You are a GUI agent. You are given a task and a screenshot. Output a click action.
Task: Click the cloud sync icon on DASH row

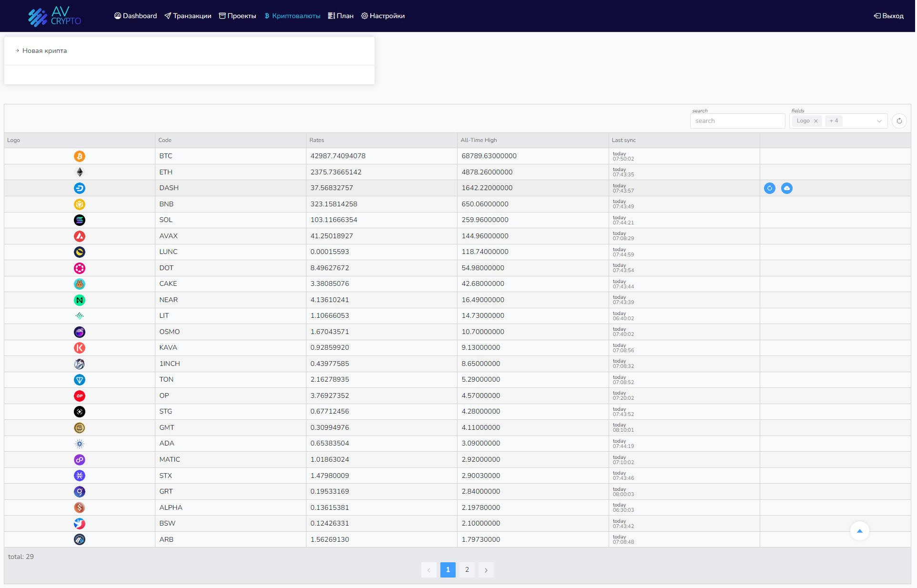[786, 188]
